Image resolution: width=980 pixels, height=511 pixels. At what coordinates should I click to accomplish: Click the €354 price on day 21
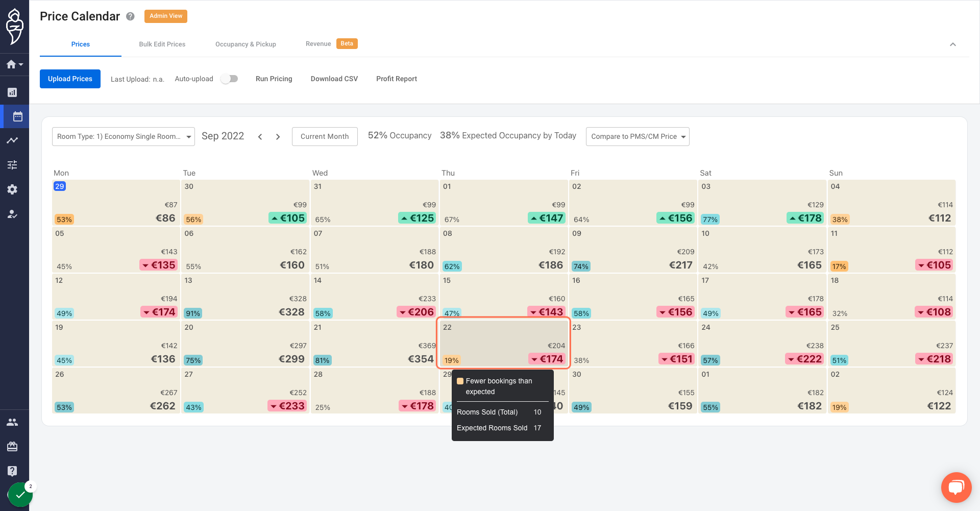click(x=421, y=359)
